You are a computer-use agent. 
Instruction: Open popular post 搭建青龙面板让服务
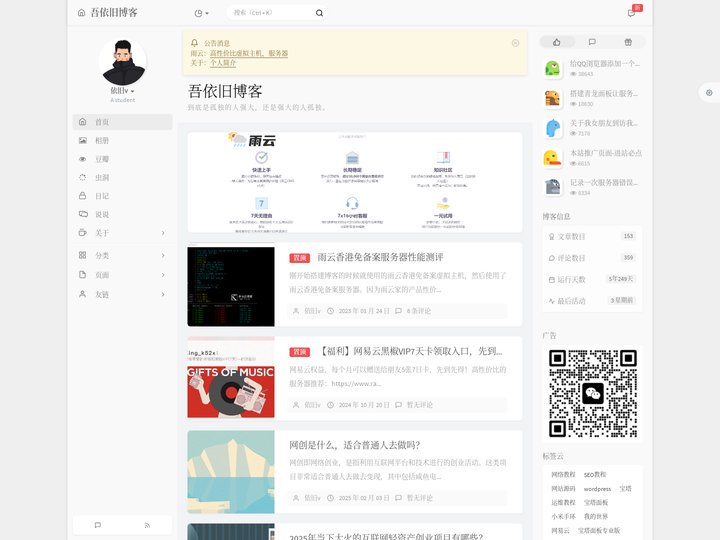coord(604,94)
